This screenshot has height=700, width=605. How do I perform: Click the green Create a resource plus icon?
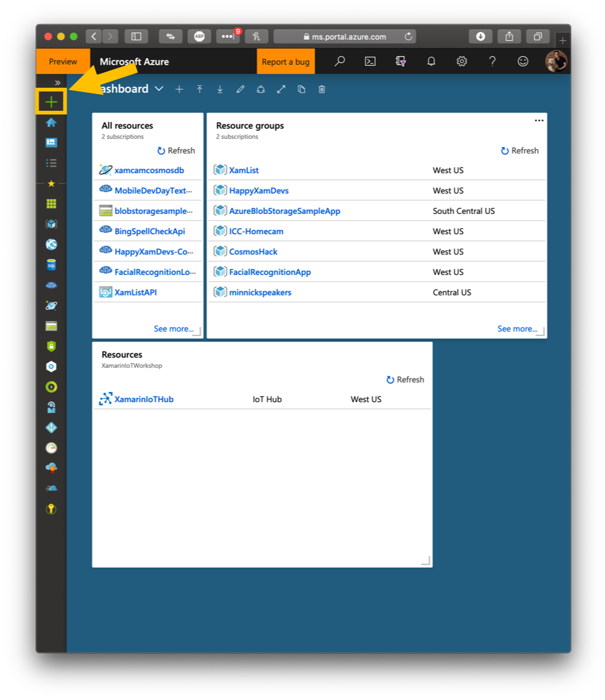(x=51, y=102)
